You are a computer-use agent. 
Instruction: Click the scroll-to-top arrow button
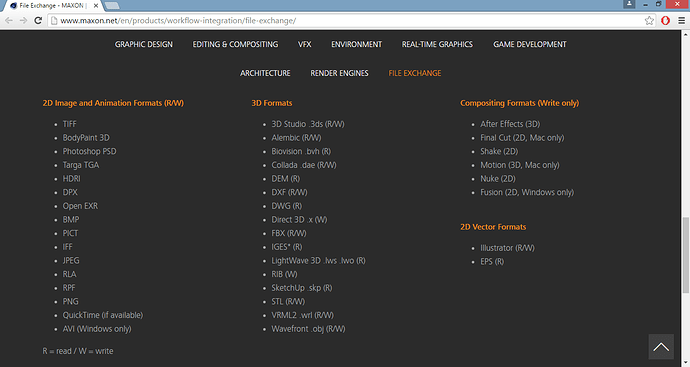coord(661,347)
